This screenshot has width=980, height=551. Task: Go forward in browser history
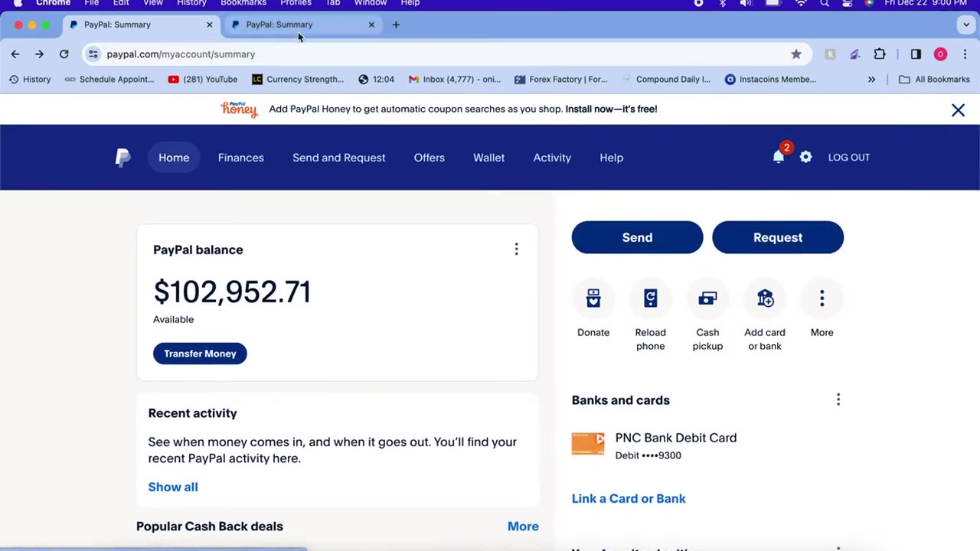(40, 54)
